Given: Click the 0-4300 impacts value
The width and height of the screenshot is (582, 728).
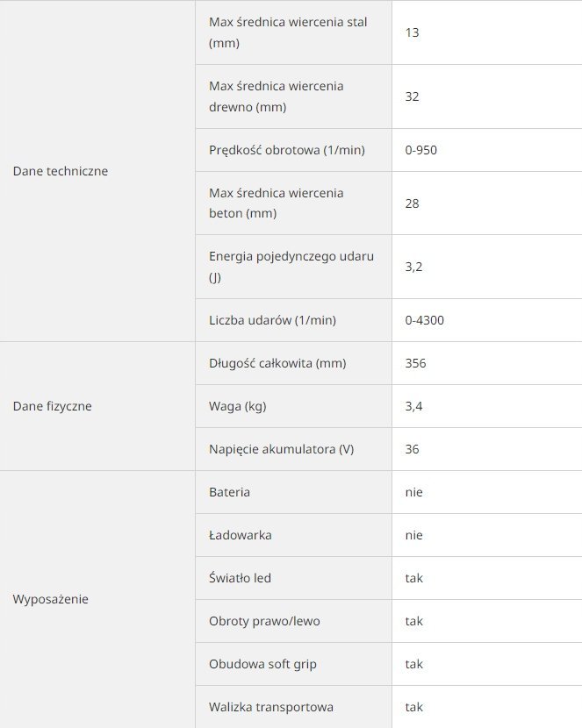Looking at the screenshot, I should point(425,320).
